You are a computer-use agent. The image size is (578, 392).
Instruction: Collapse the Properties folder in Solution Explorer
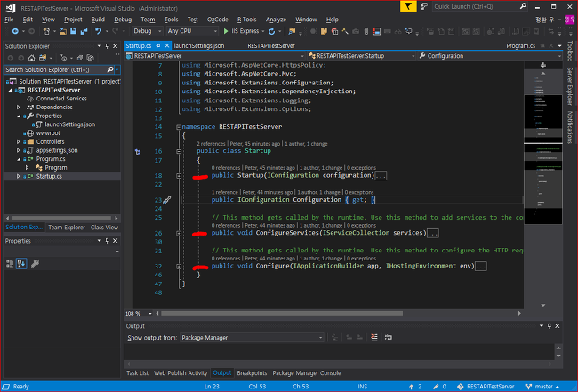tap(19, 116)
